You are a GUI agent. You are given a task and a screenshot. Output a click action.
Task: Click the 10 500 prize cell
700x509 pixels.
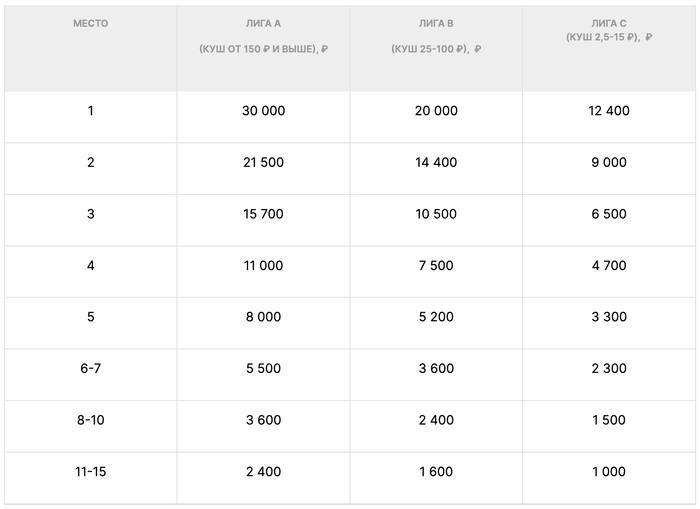436,214
